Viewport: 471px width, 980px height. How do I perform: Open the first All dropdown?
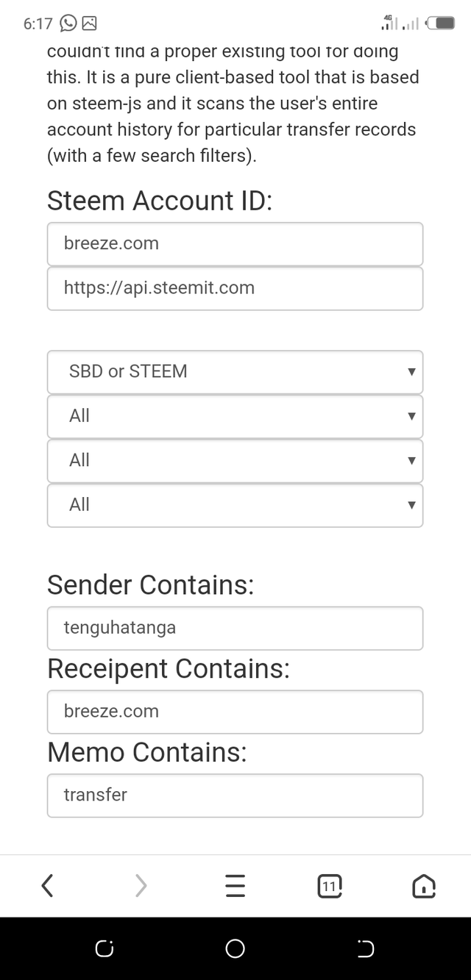tap(235, 416)
